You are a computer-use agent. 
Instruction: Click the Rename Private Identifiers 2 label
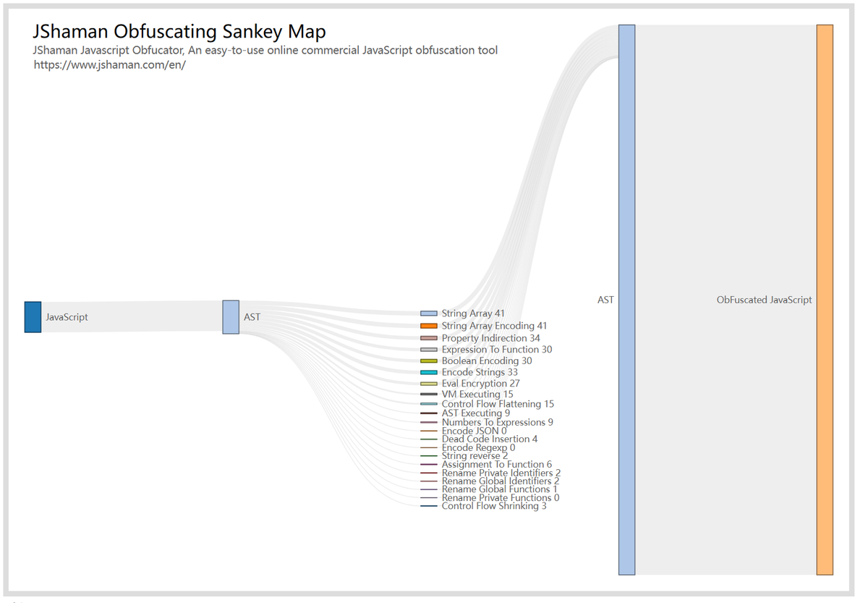[501, 473]
